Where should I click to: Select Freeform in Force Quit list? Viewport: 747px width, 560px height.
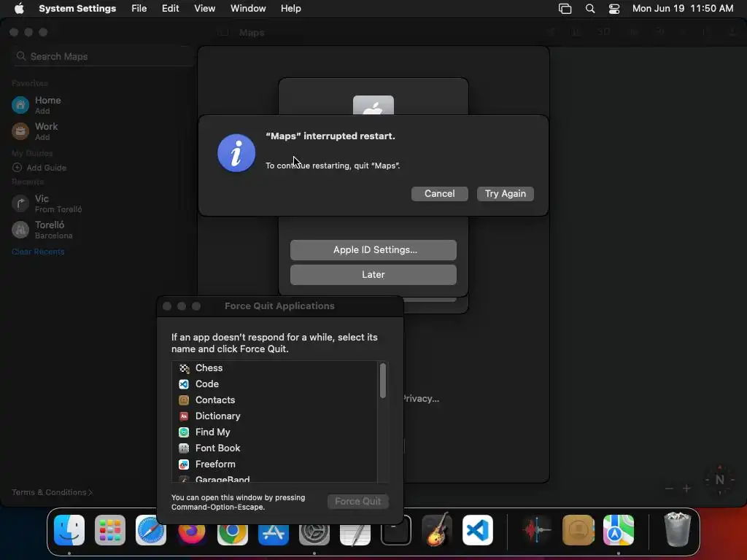(x=275, y=464)
